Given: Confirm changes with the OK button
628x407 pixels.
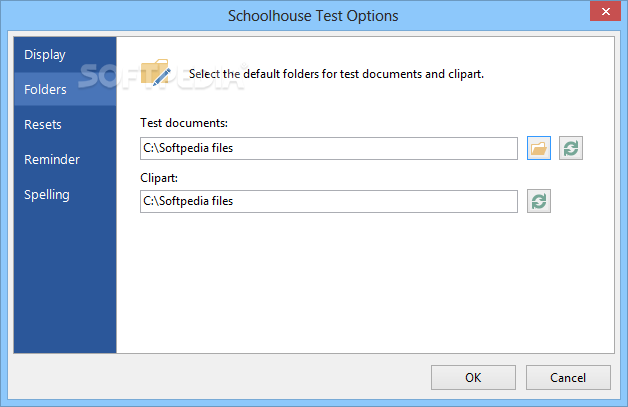Looking at the screenshot, I should [473, 377].
